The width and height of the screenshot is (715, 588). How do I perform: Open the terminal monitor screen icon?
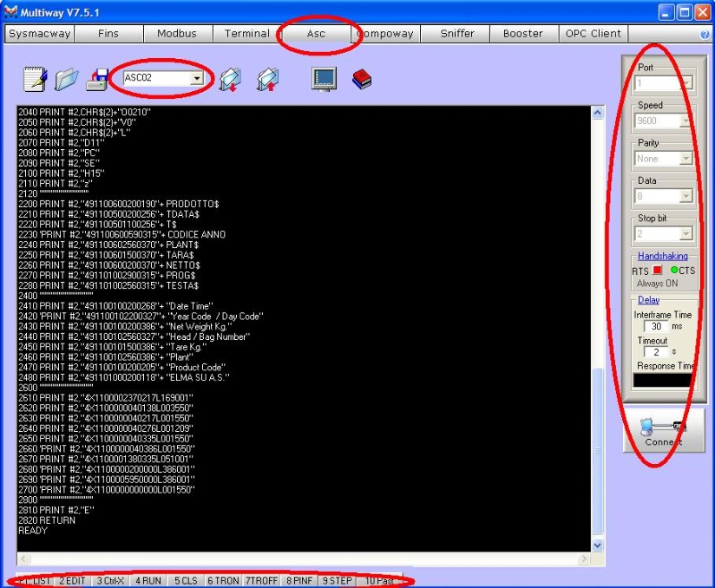(x=324, y=79)
